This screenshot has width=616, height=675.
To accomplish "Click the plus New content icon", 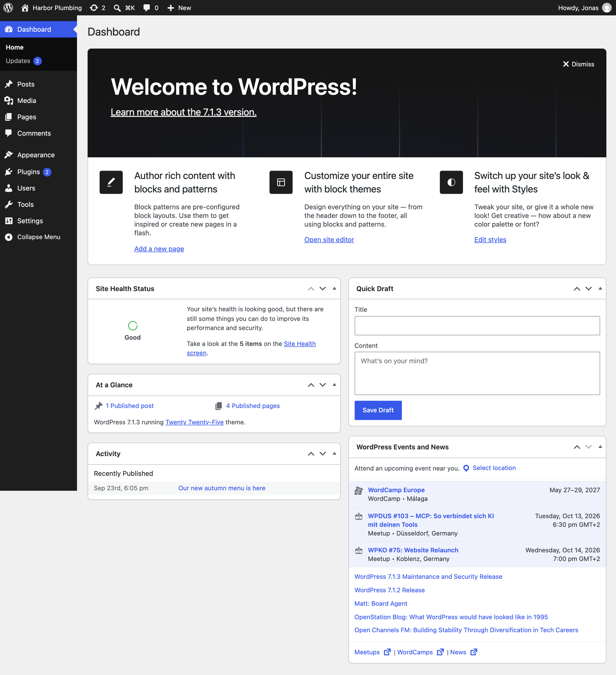I will coord(171,8).
